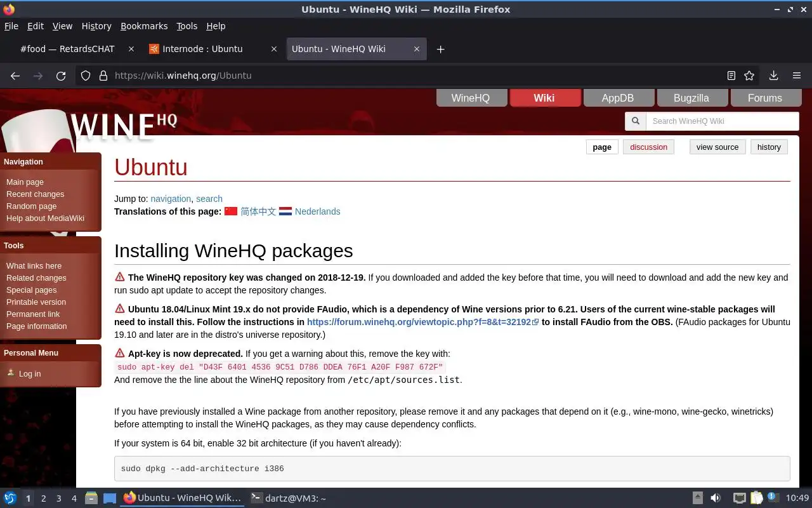Open the discussion page tab
The width and height of the screenshot is (812, 508).
648,147
